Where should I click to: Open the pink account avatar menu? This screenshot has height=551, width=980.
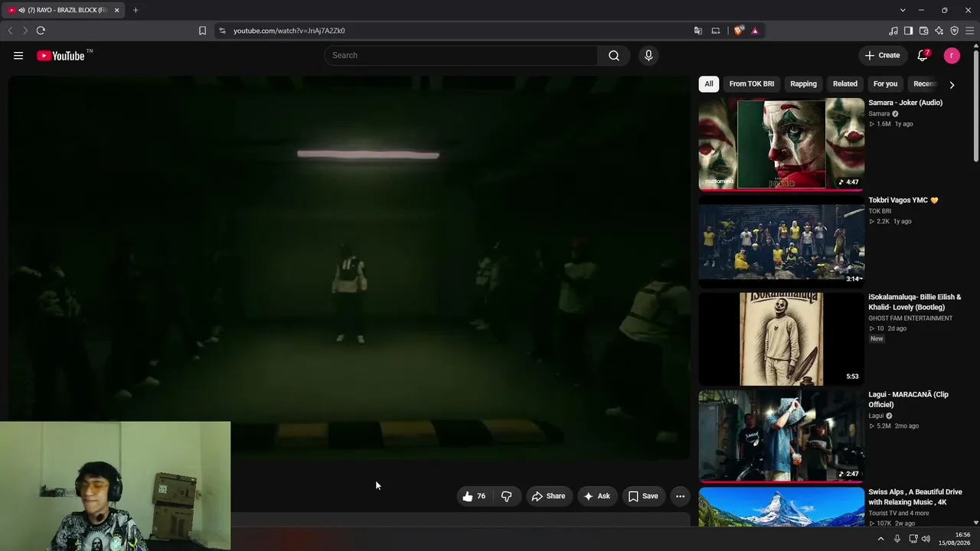click(952, 55)
